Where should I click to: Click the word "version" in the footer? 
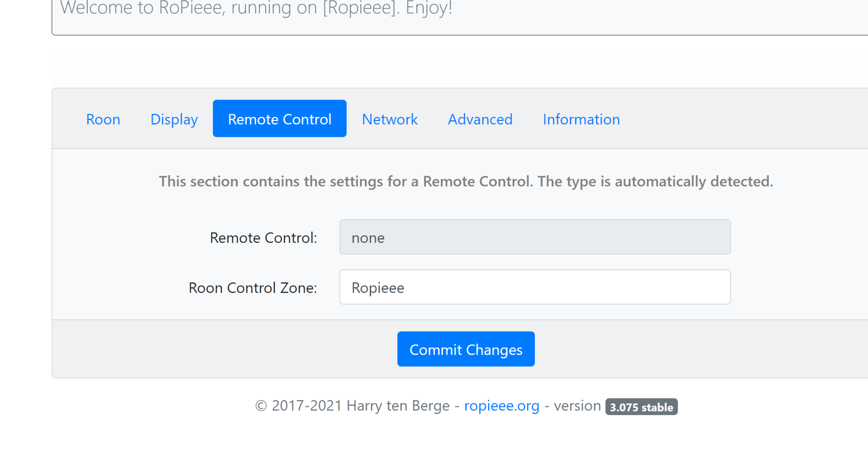(577, 406)
